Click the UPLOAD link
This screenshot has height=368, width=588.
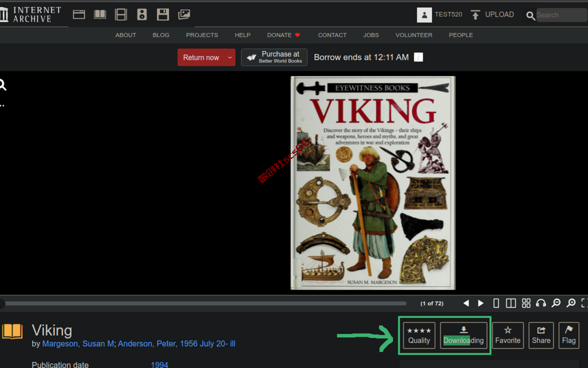(499, 15)
